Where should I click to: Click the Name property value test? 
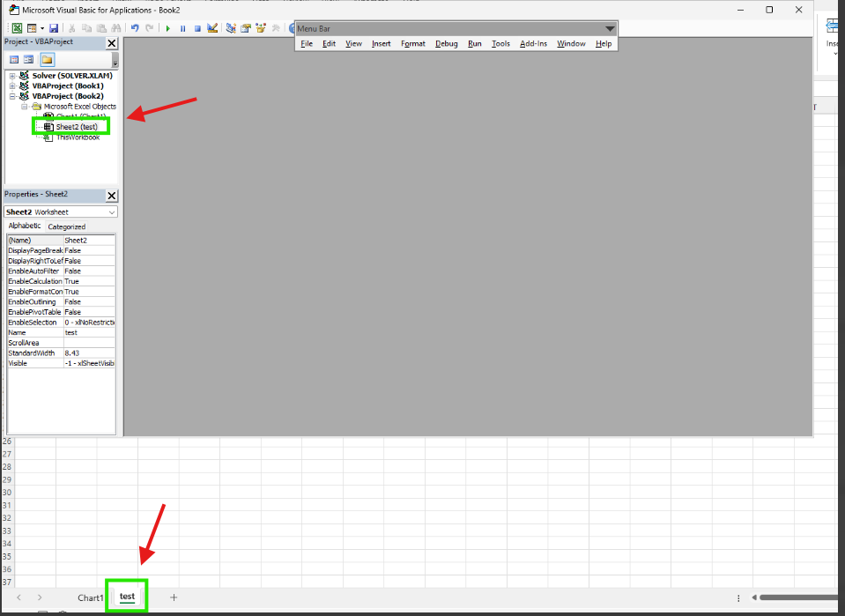(89, 332)
